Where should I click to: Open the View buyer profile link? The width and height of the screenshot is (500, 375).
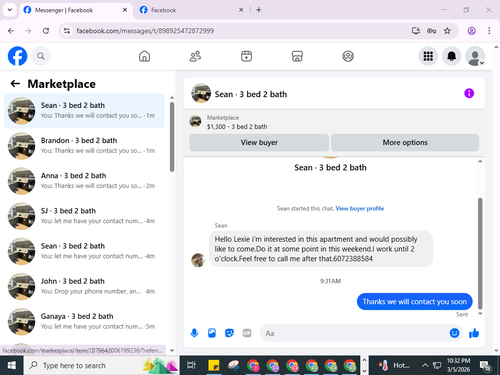(x=360, y=208)
